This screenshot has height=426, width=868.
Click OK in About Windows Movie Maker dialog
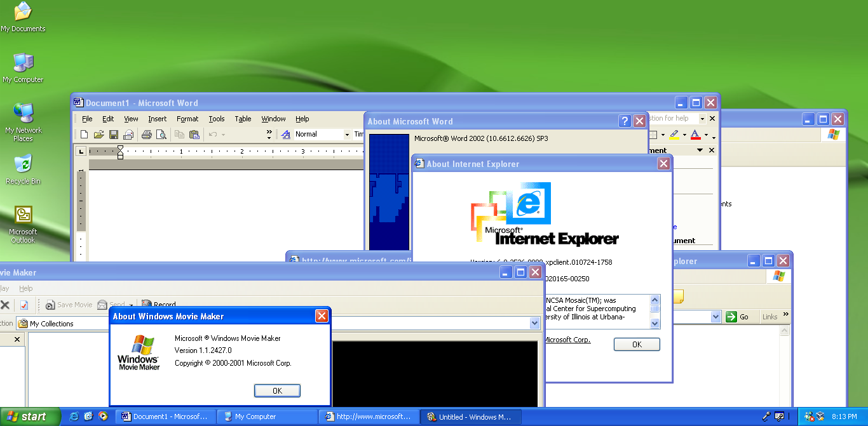pos(277,390)
